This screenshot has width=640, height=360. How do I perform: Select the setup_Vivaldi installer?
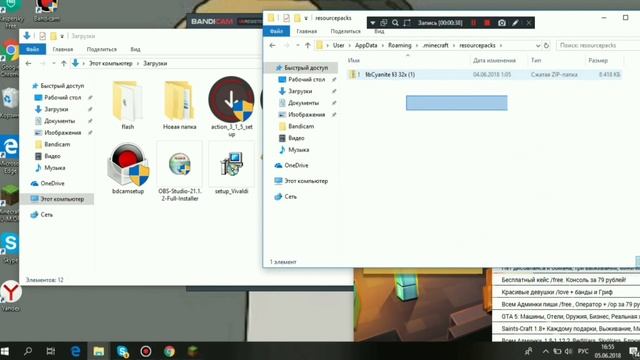point(231,168)
